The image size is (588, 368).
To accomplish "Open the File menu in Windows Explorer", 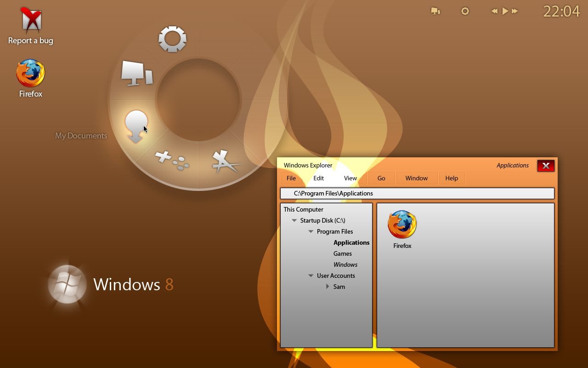I will pos(291,178).
